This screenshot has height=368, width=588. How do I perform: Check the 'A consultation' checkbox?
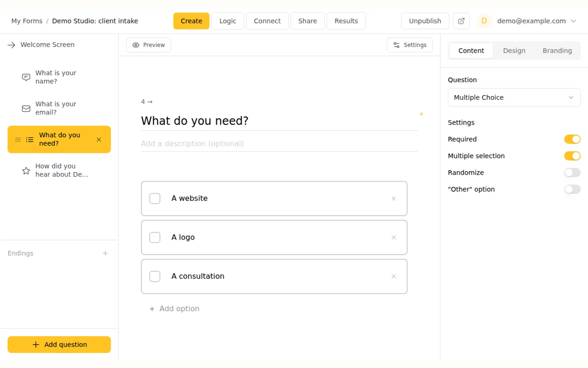(155, 276)
